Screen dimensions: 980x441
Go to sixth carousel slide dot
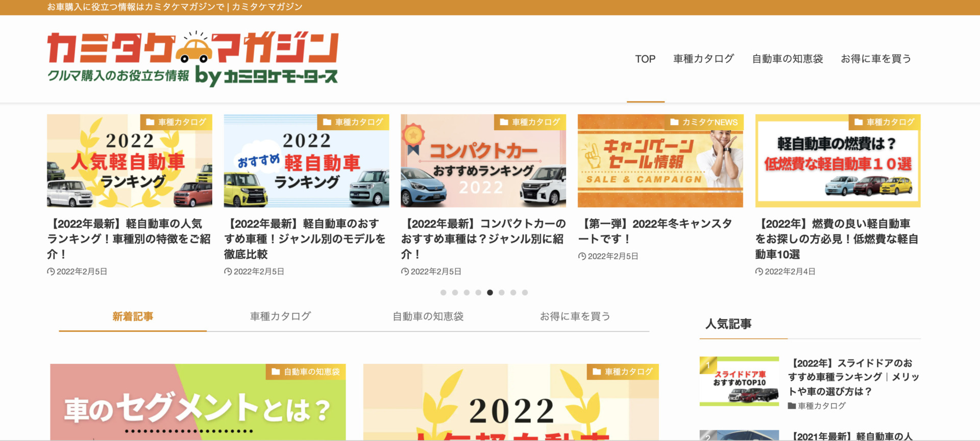coord(502,292)
